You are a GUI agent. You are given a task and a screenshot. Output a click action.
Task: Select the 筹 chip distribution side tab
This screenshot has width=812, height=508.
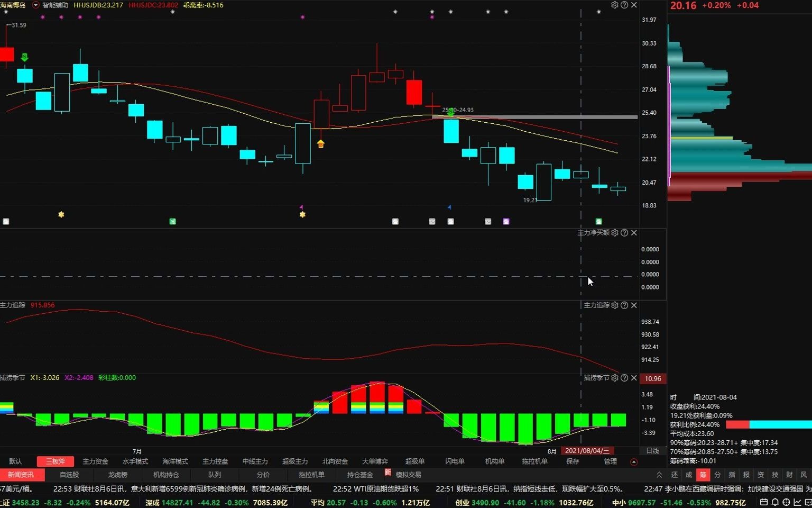coord(703,475)
